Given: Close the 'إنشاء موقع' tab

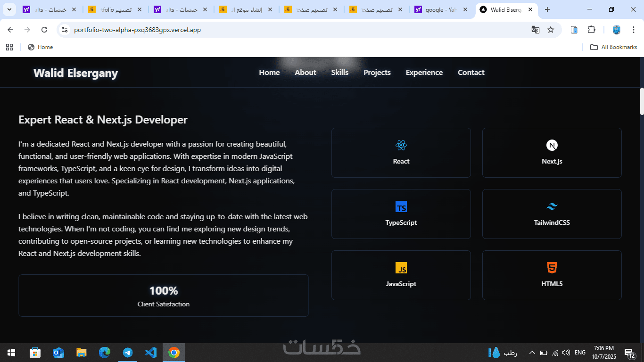Looking at the screenshot, I should tap(270, 9).
